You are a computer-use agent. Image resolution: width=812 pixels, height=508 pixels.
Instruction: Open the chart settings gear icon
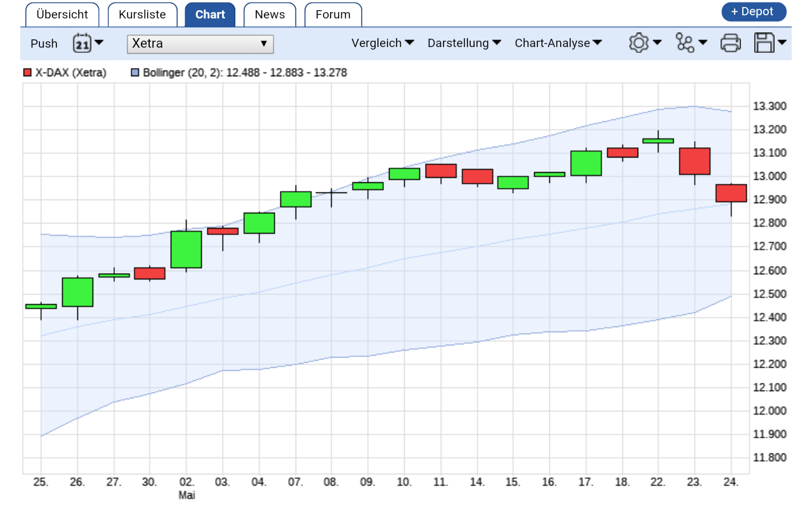(x=639, y=42)
